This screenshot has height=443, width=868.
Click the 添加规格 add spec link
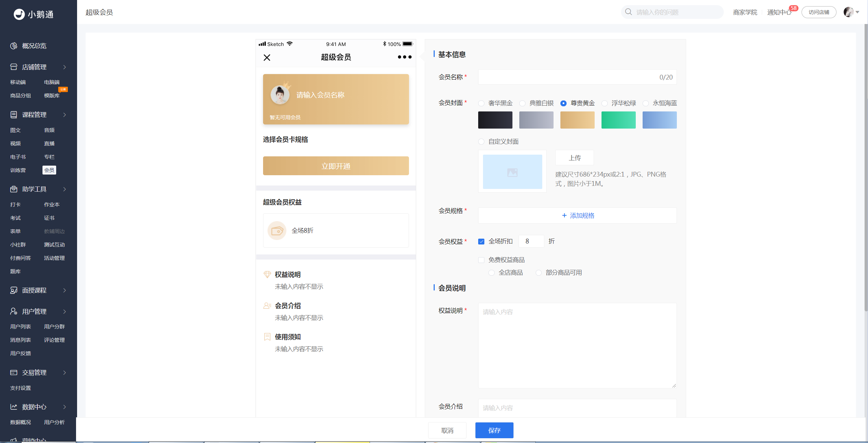click(x=578, y=215)
